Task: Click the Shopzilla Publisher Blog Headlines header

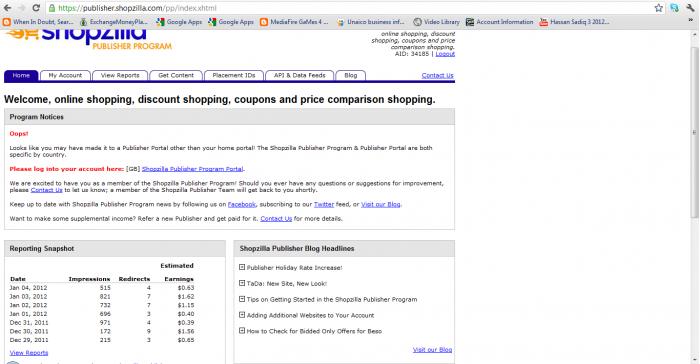Action: 344,249
